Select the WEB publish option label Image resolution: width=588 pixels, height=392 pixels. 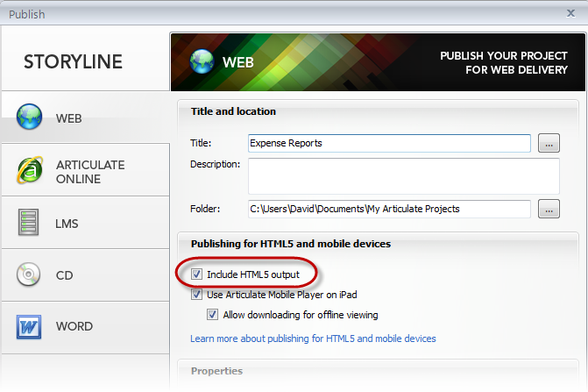69,118
